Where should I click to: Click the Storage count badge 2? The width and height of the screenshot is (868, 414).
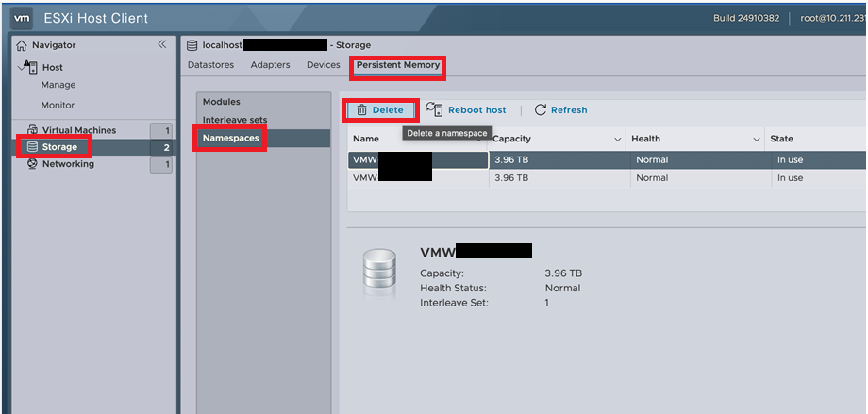pos(161,148)
